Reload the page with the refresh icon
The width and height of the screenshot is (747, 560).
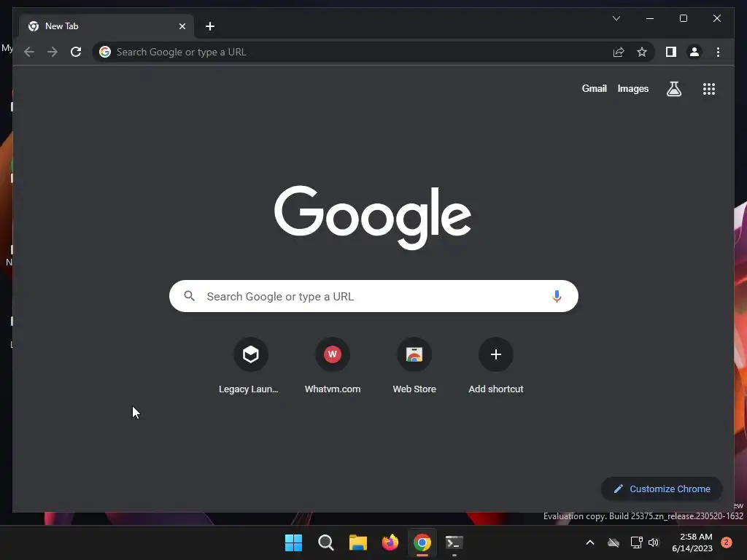click(76, 52)
